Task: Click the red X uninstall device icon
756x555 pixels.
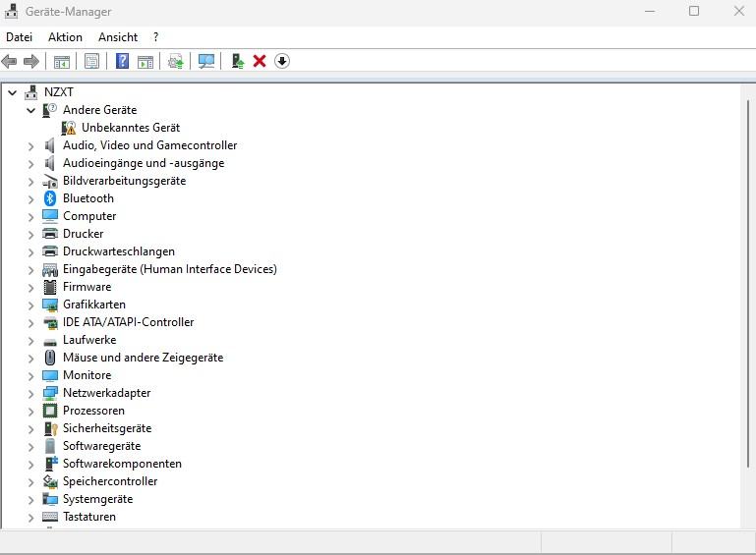Action: coord(260,61)
